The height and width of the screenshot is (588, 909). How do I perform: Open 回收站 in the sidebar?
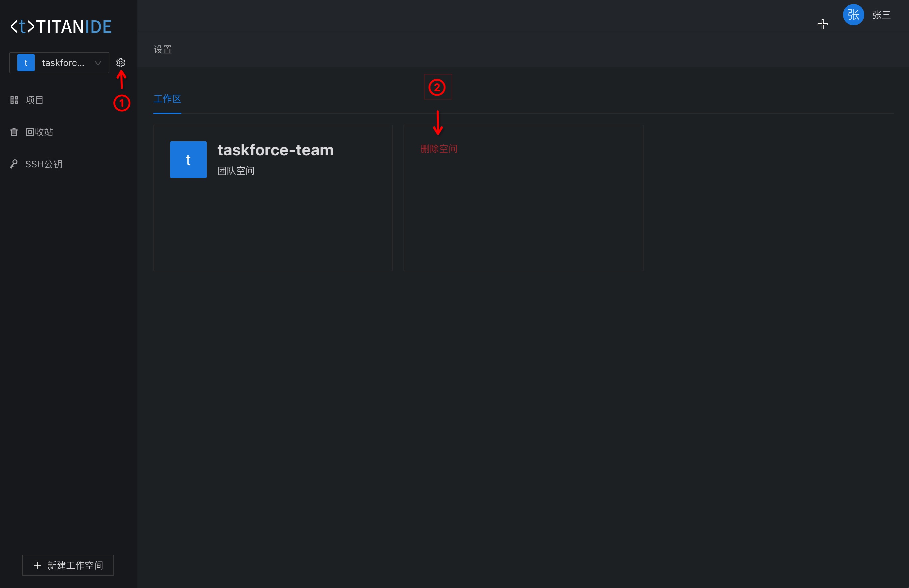pyautogui.click(x=39, y=132)
